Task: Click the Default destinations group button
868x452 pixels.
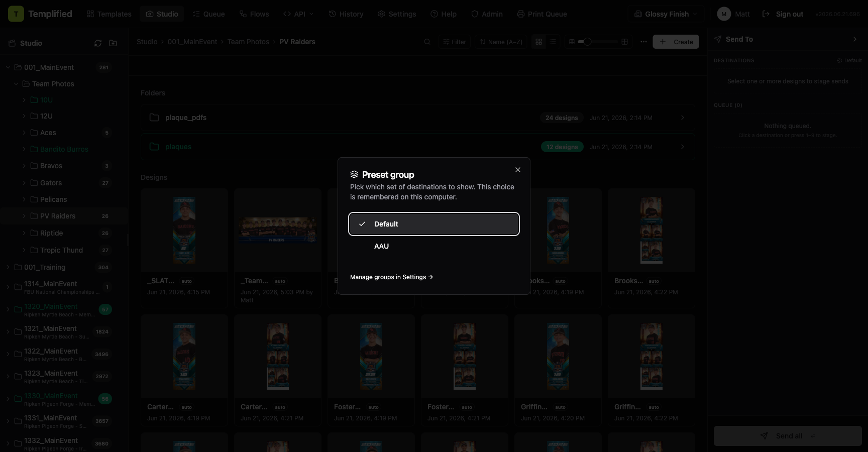Action: (x=849, y=60)
